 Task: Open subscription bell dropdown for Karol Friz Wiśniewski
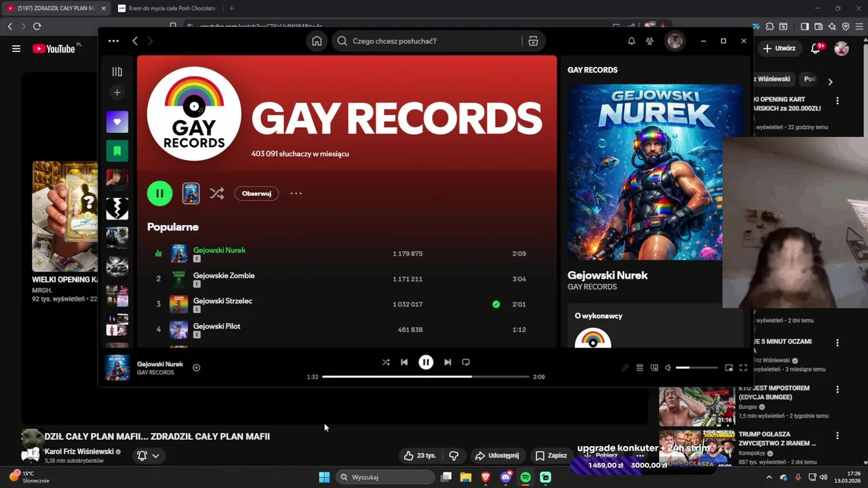pos(148,455)
